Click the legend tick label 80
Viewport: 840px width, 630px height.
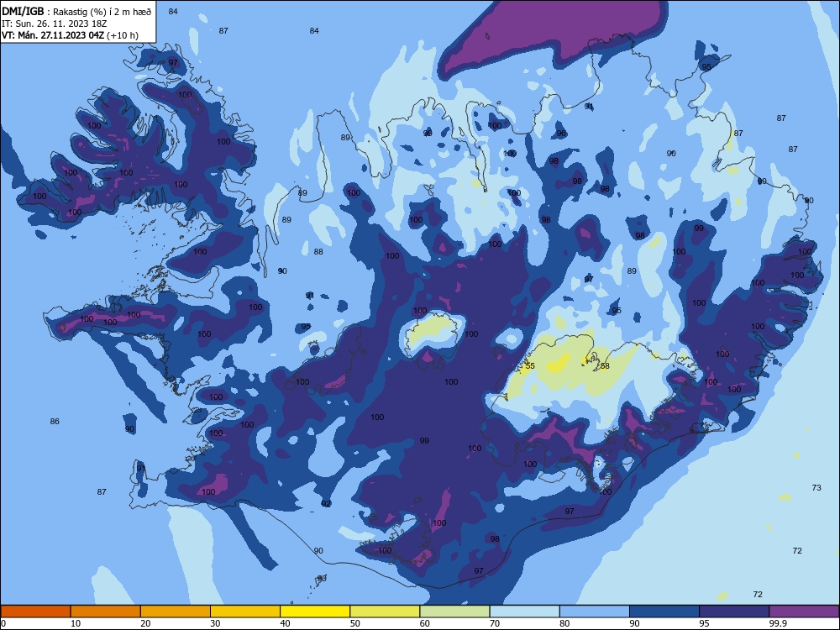564,623
